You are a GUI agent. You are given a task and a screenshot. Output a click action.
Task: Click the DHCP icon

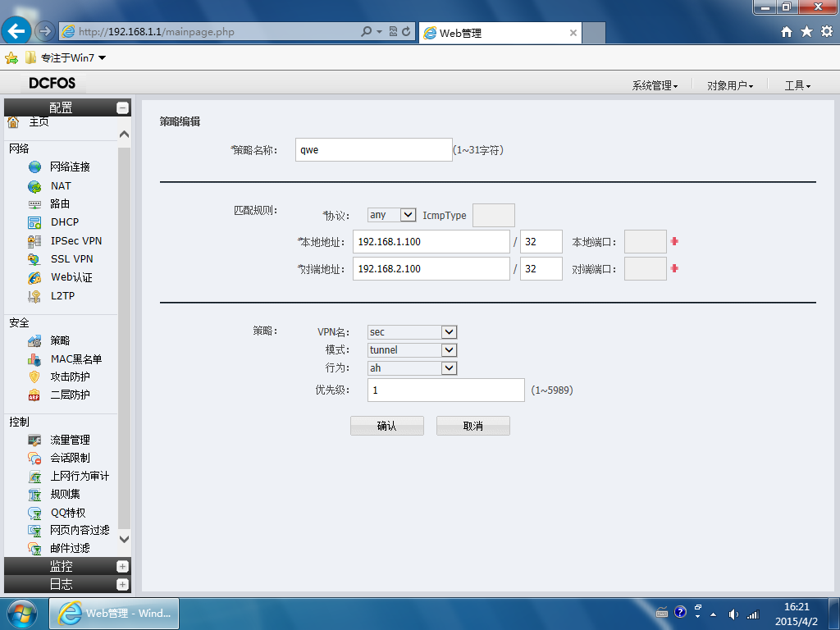pos(34,222)
